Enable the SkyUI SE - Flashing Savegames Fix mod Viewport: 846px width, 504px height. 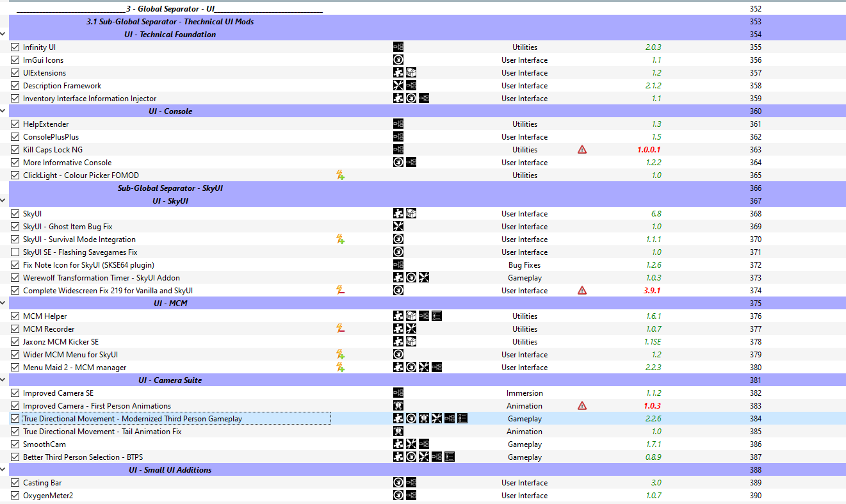tap(15, 252)
